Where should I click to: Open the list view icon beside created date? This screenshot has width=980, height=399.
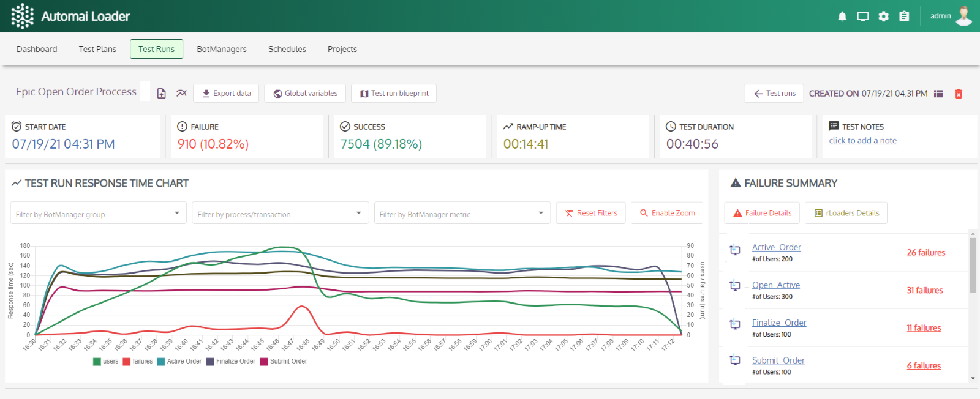coord(938,94)
